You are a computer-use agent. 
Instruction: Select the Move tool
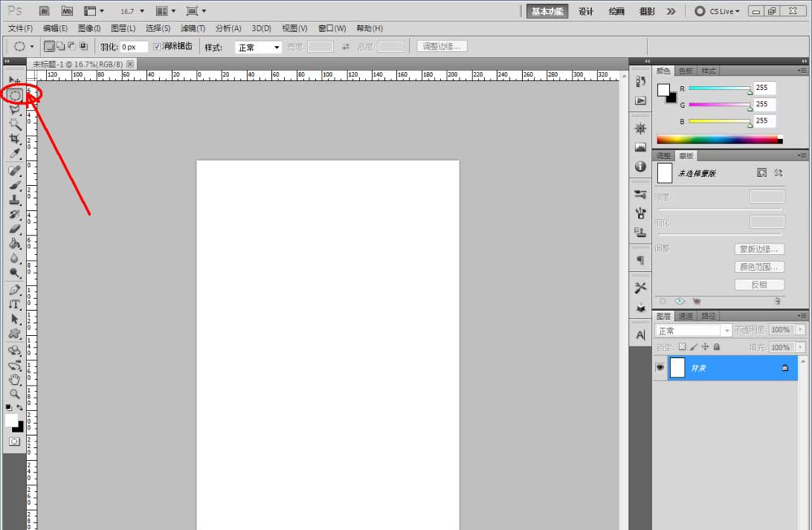pos(15,80)
